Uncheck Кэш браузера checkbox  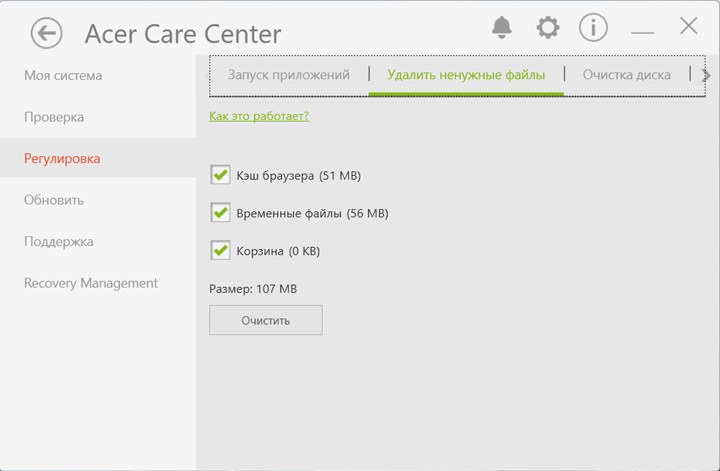(221, 176)
